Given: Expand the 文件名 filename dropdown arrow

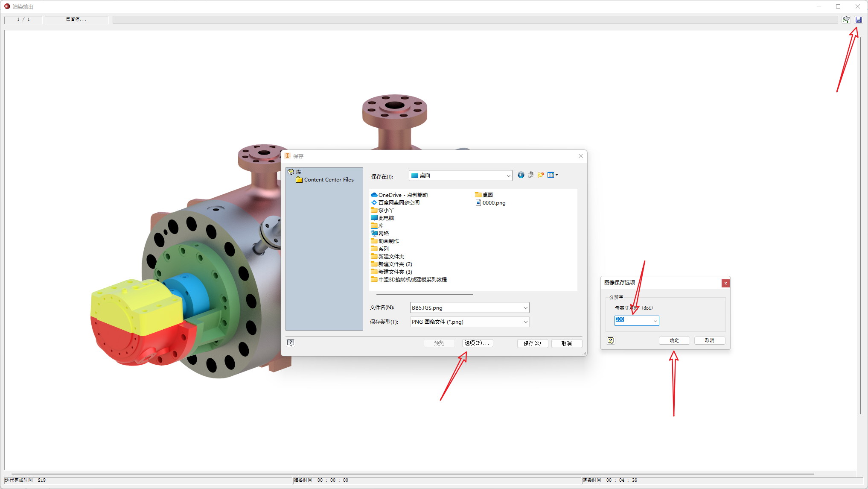Looking at the screenshot, I should pos(525,308).
